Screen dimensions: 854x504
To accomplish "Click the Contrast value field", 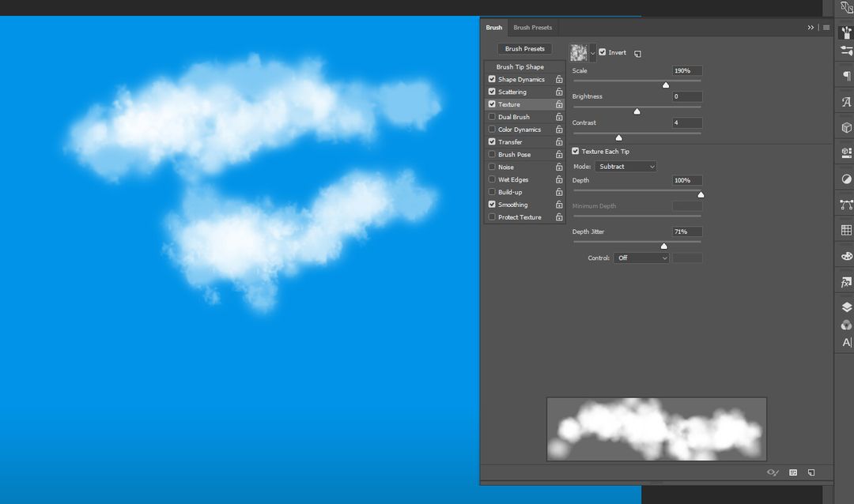I will (687, 122).
